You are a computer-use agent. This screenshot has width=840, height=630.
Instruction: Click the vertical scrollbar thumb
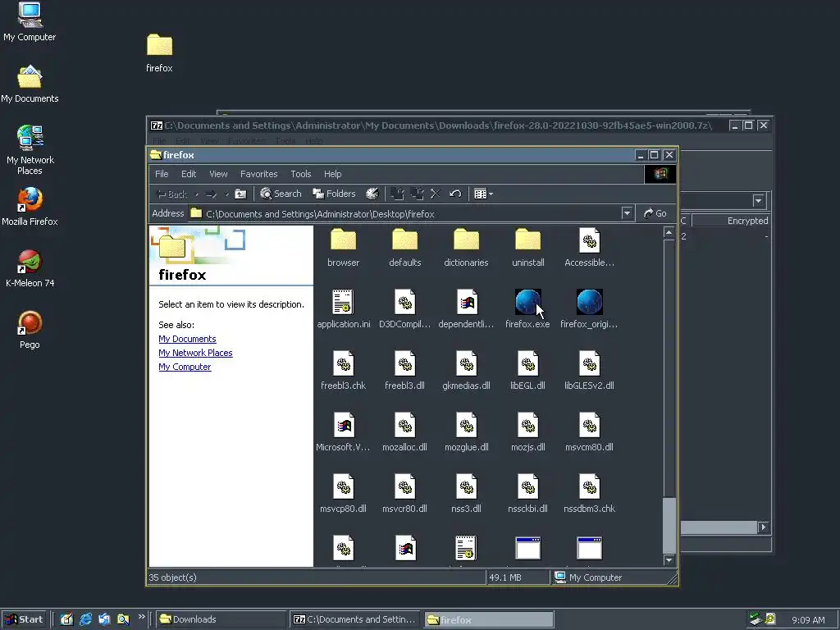click(x=669, y=526)
